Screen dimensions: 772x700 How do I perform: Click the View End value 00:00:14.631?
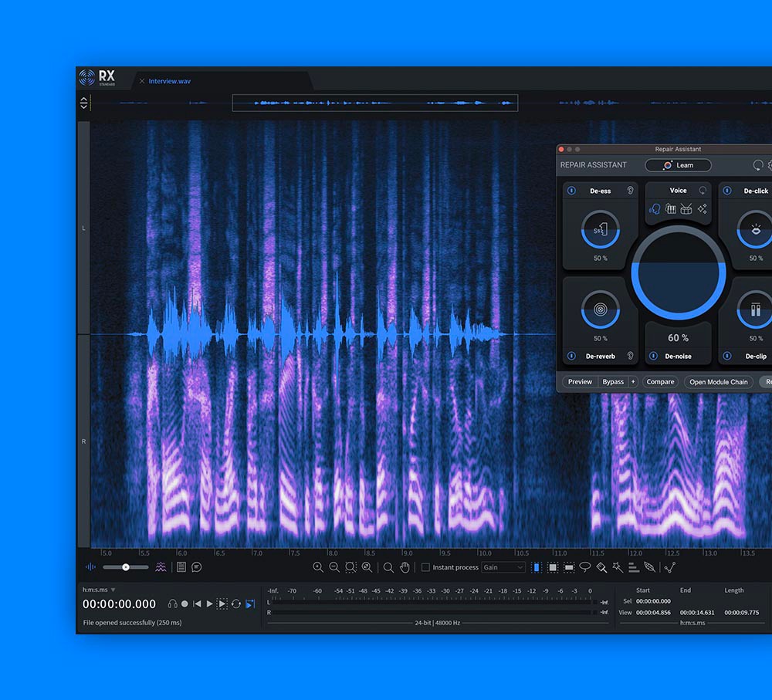click(x=697, y=612)
